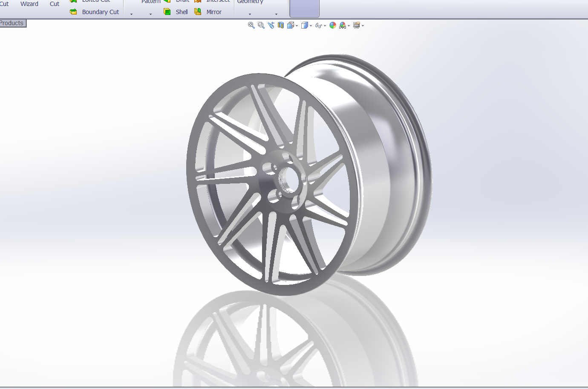
Task: Expand the View Orientation dropdown arrow
Action: coord(297,26)
